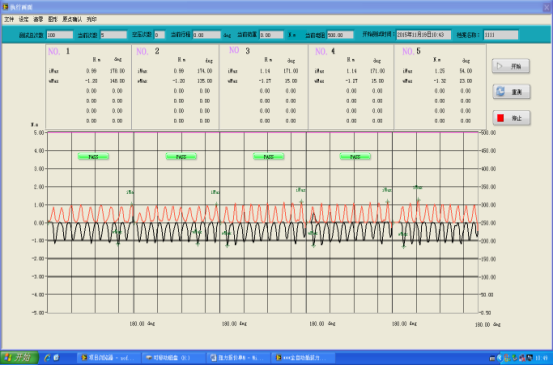This screenshot has height=365, width=553.
Task: Click iMax marker cross in NO. 5 chart section
Action: pos(418,200)
